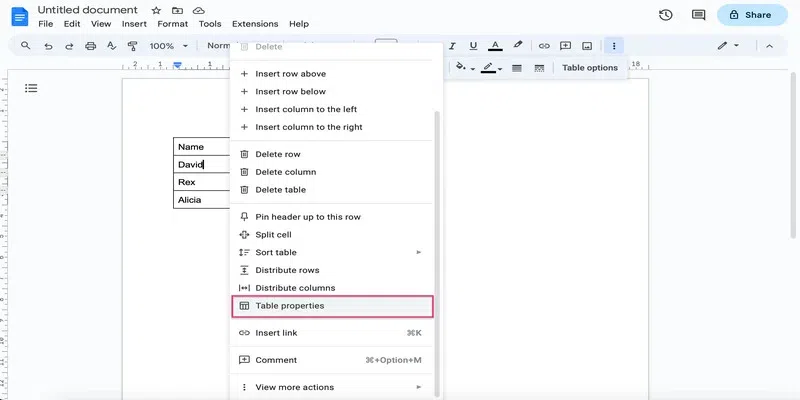The width and height of the screenshot is (800, 400).
Task: Collapse the menus with the chevron
Action: point(769,46)
